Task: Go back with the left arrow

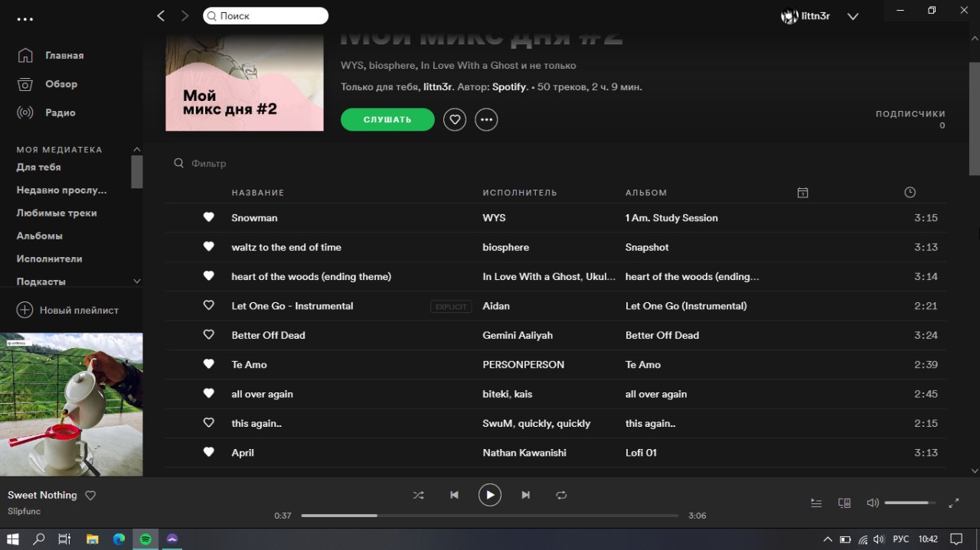Action: [x=161, y=15]
